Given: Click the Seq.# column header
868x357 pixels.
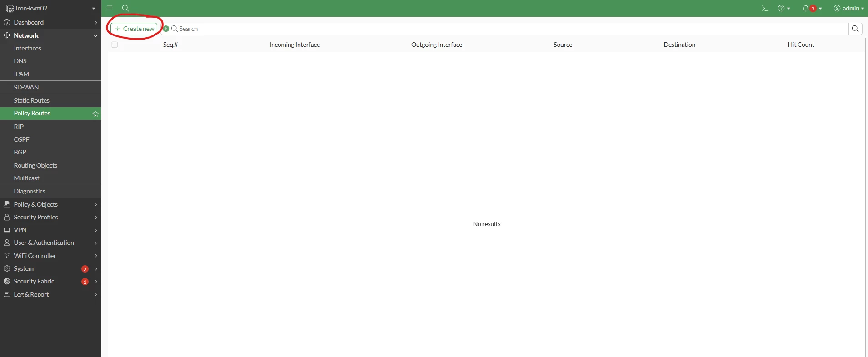Looking at the screenshot, I should click(x=170, y=45).
